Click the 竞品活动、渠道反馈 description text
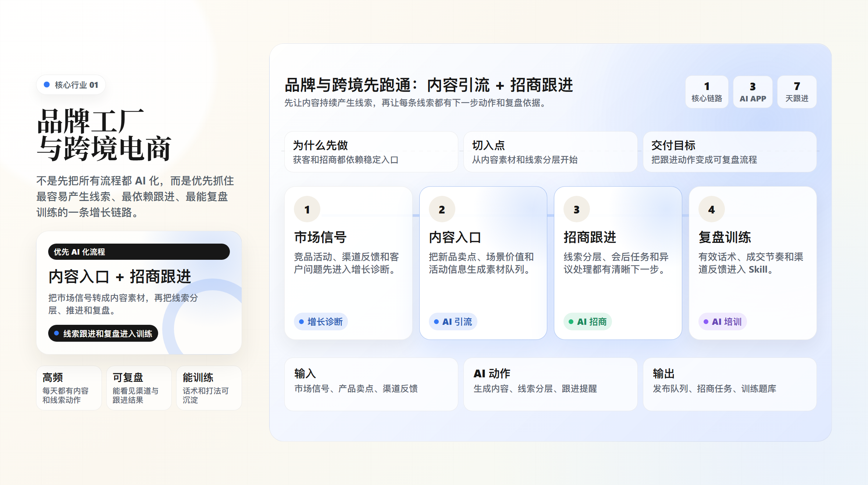The height and width of the screenshot is (485, 868). coord(346,263)
